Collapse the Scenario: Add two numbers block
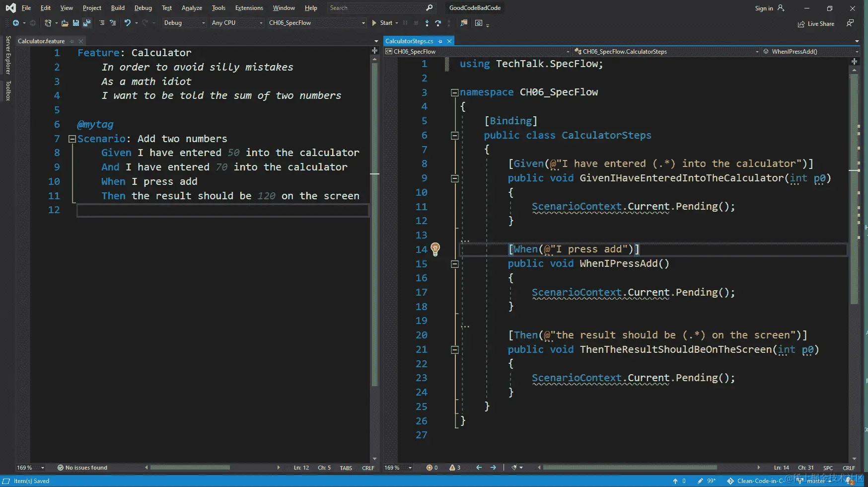This screenshot has width=868, height=487. (x=72, y=139)
